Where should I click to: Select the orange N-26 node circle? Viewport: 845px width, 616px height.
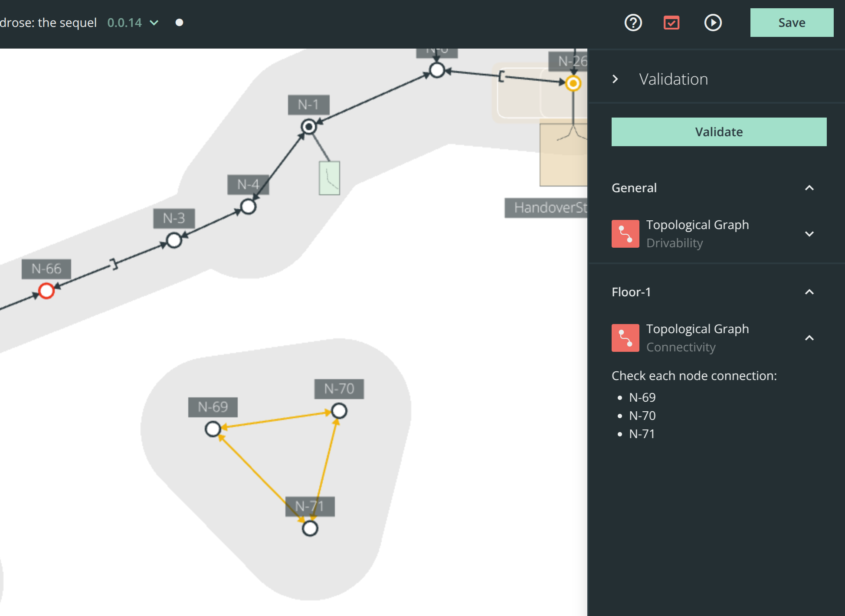click(573, 83)
